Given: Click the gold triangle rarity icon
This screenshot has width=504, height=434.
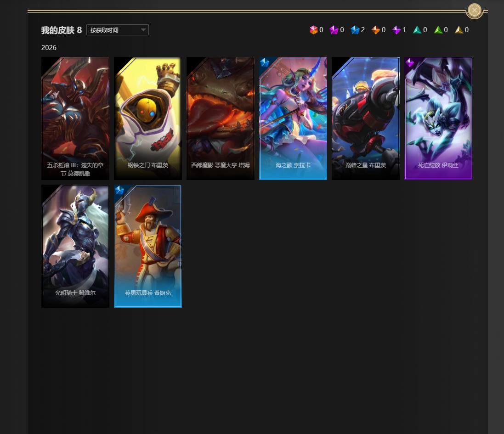Looking at the screenshot, I should tap(459, 30).
